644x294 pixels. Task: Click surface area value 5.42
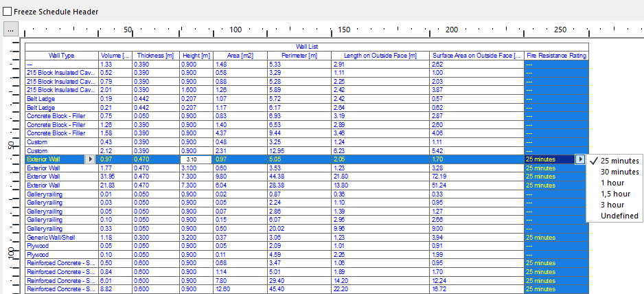(x=437, y=151)
